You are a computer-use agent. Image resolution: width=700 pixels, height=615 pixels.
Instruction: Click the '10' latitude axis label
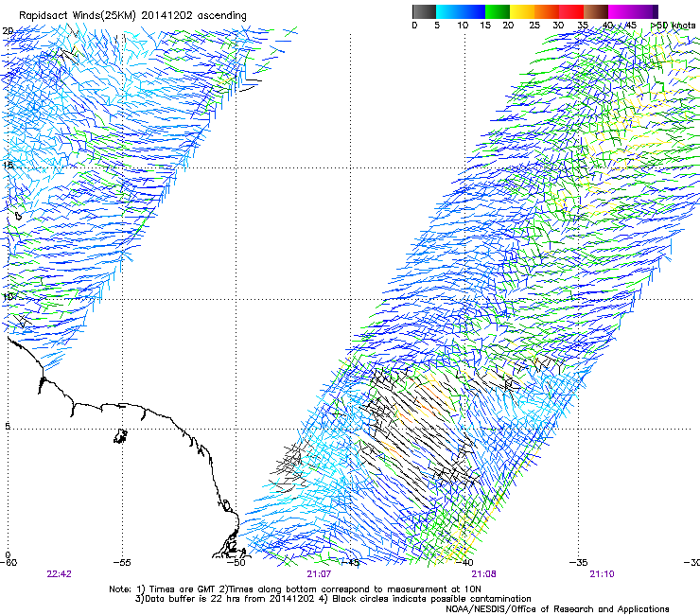tap(8, 296)
